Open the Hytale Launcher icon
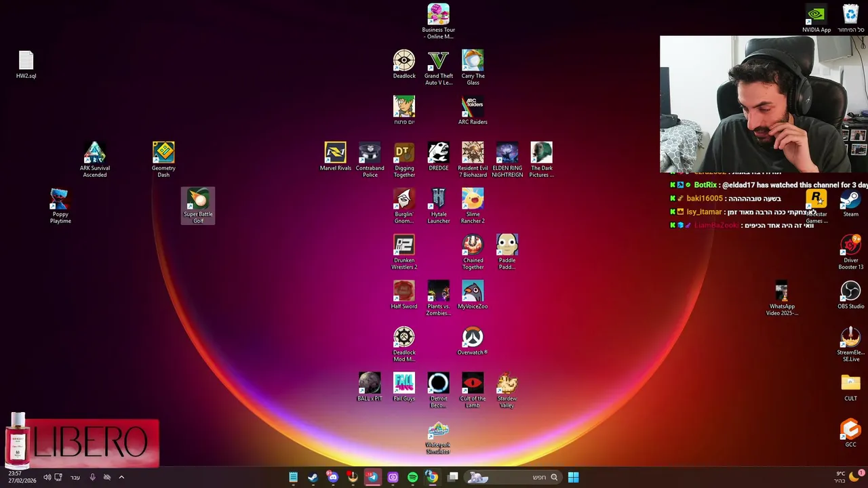 (438, 206)
